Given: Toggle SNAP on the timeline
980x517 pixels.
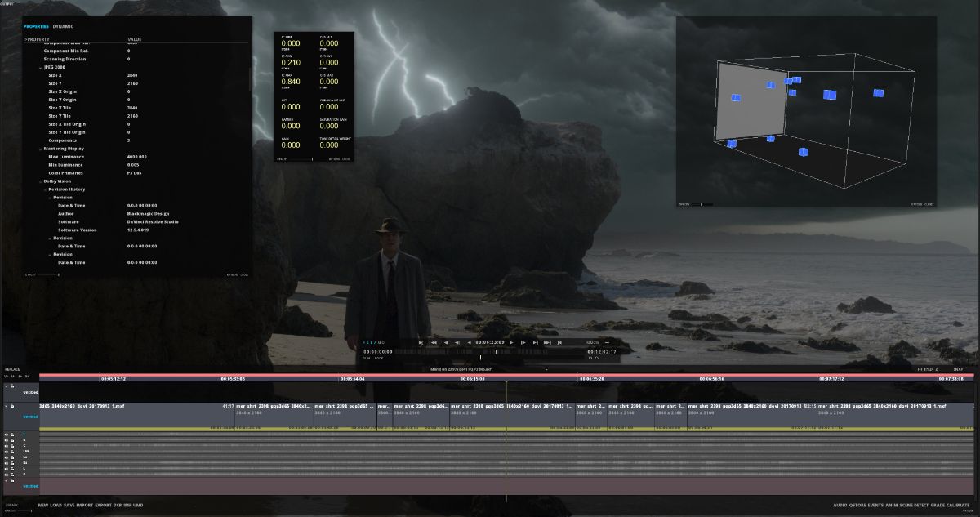Looking at the screenshot, I should [958, 370].
